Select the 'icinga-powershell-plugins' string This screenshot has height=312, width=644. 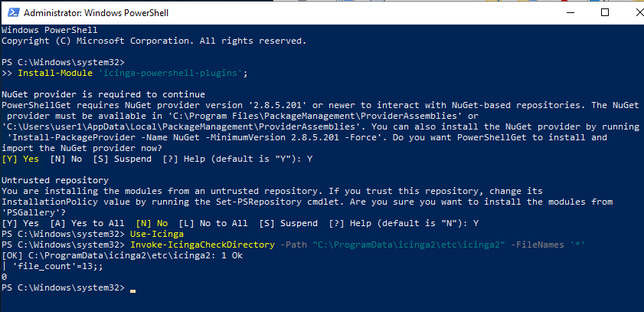170,73
